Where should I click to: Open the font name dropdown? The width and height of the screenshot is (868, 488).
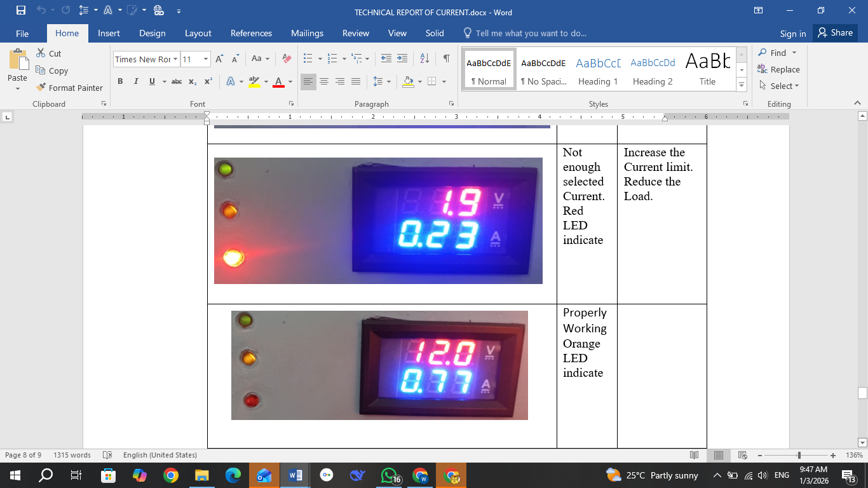(x=175, y=59)
